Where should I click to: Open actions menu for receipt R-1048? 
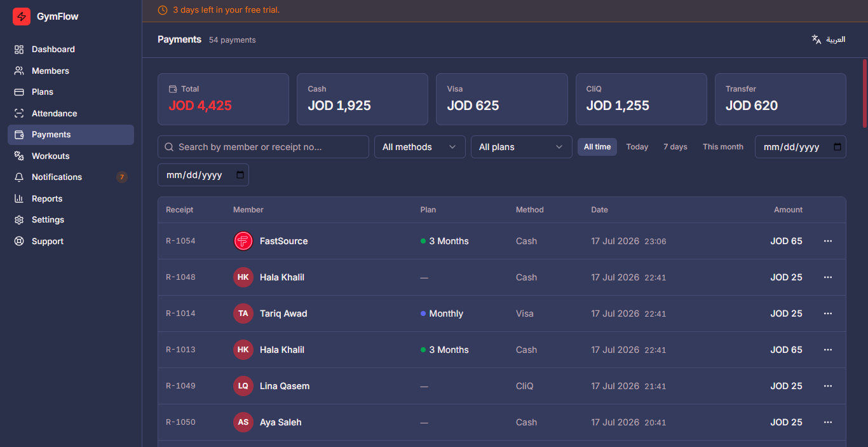[x=828, y=277]
